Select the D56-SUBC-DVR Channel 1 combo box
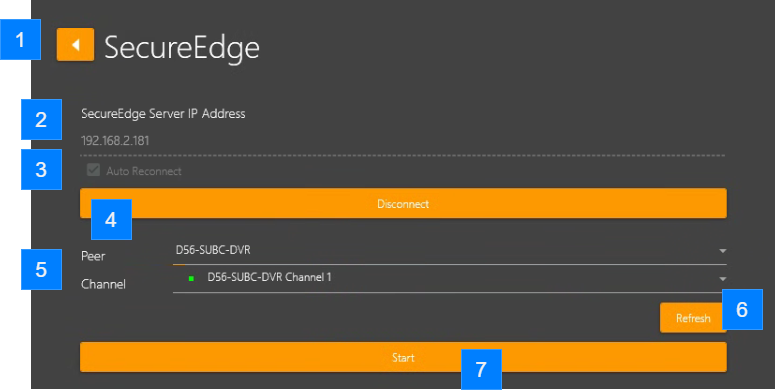Image resolution: width=776 pixels, height=390 pixels. (x=450, y=279)
